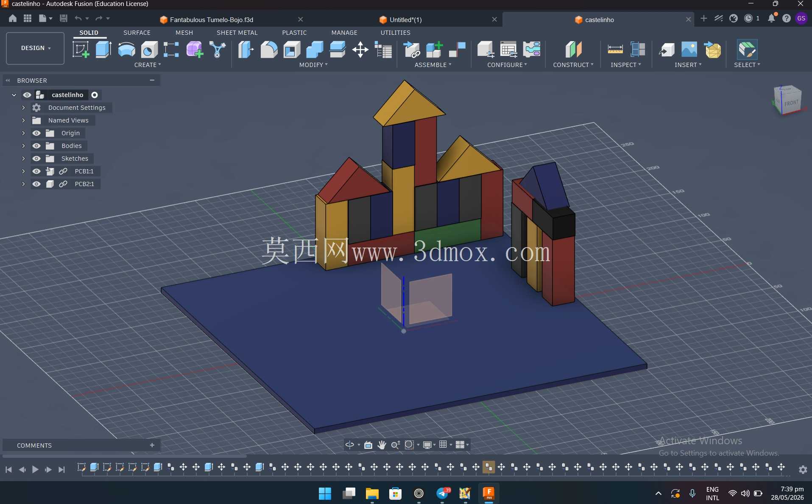
Task: Select the Pan hand tool
Action: click(x=382, y=445)
